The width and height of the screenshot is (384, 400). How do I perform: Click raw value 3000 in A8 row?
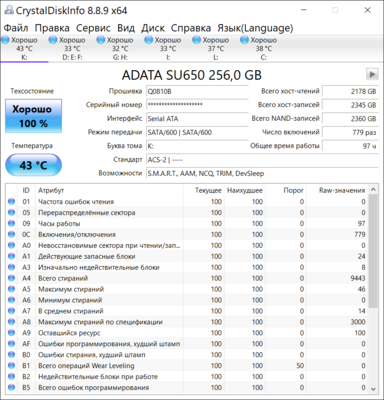(x=358, y=322)
